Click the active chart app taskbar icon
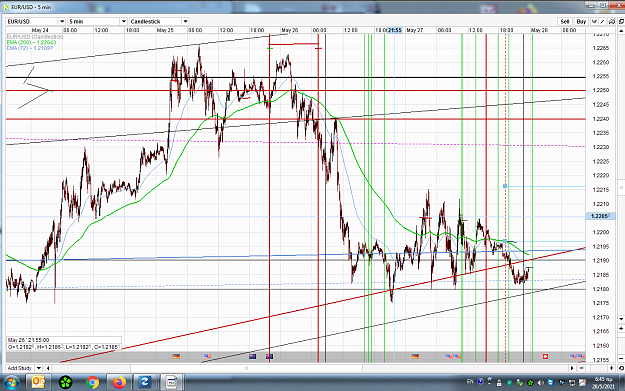 (x=171, y=383)
